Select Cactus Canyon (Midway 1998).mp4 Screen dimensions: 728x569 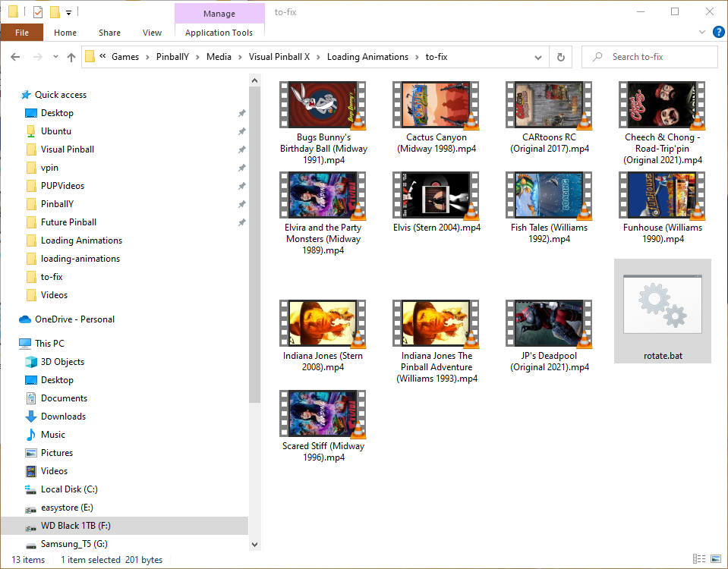click(436, 118)
